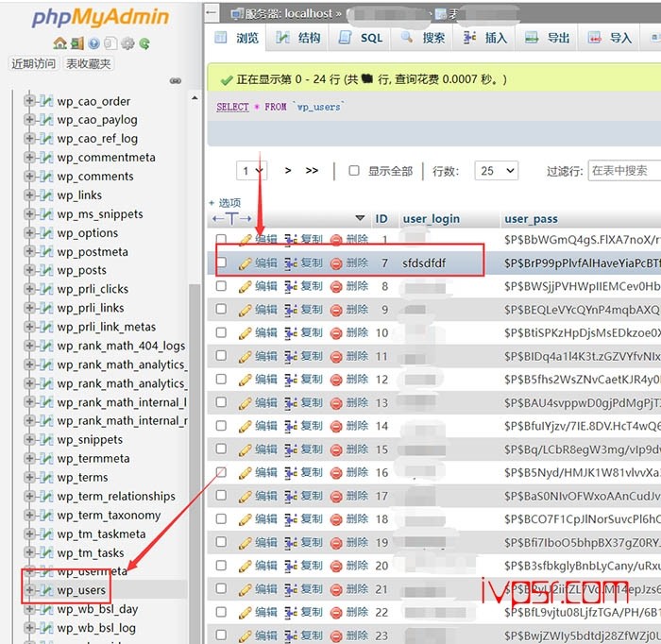Open wp_term_taxonomy table in the tree
The image size is (661, 644).
point(109,516)
